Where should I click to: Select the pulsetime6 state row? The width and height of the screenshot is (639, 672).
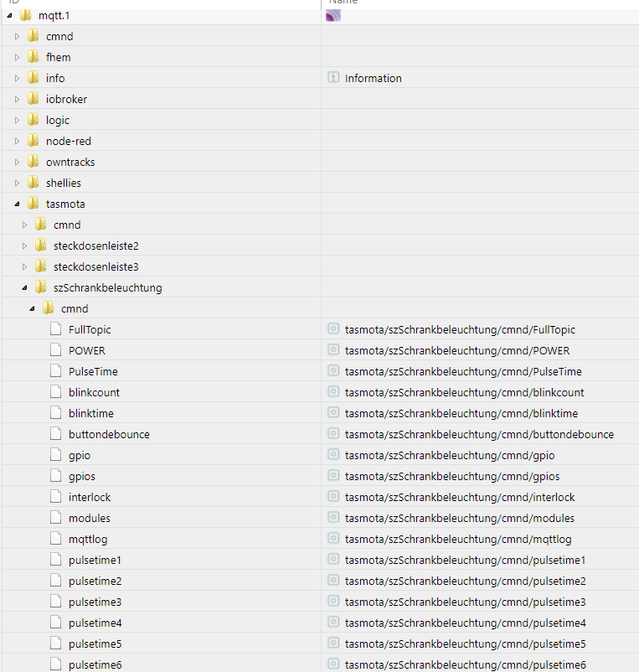[x=321, y=664]
